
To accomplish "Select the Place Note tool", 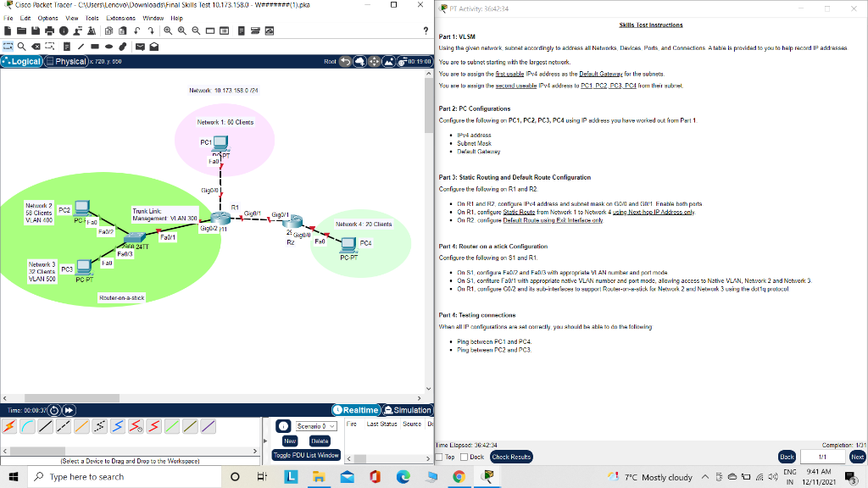I will 66,47.
